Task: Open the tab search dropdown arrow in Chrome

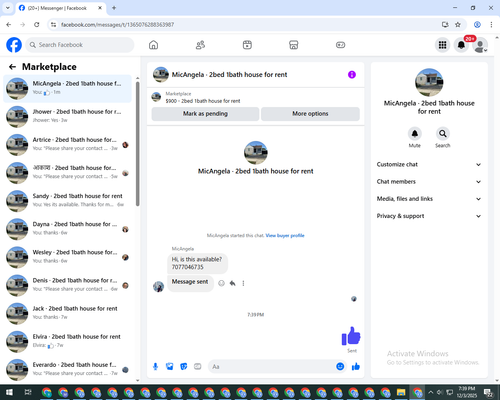Action: click(8, 8)
